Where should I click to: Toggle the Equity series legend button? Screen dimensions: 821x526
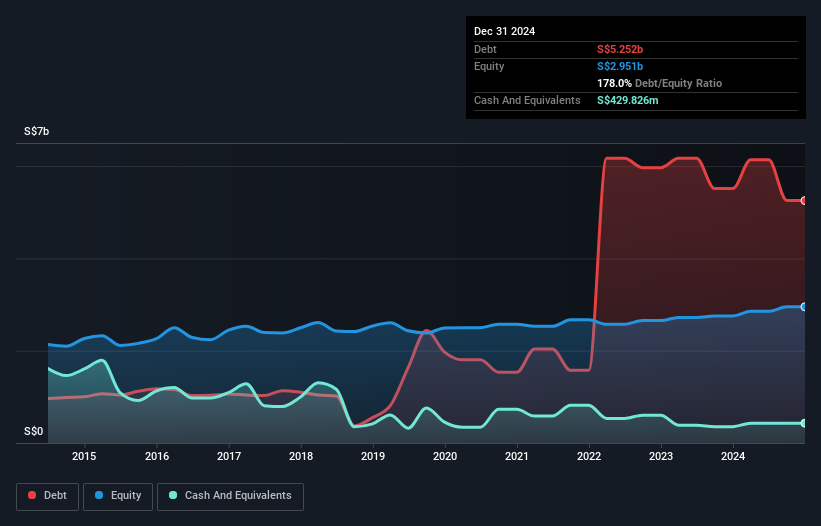(118, 496)
